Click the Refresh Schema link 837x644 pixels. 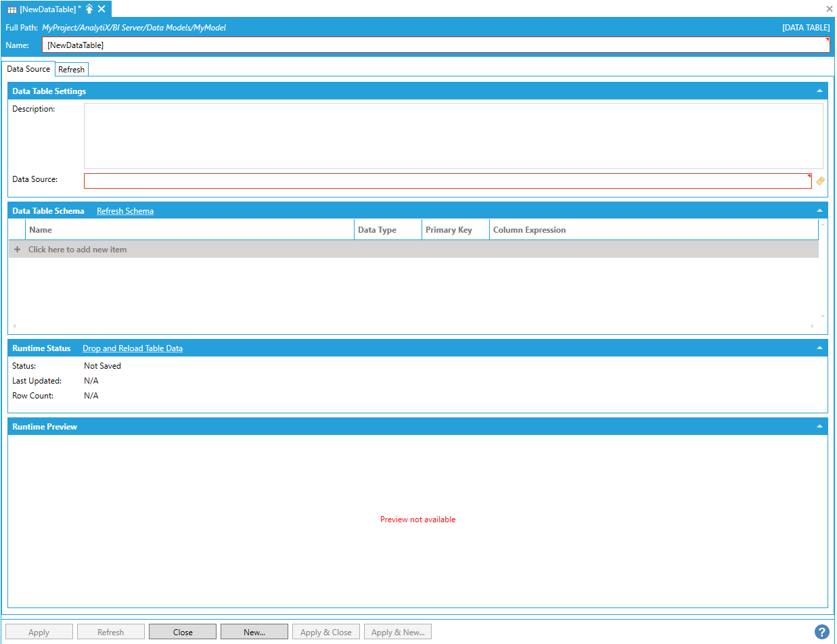click(125, 211)
